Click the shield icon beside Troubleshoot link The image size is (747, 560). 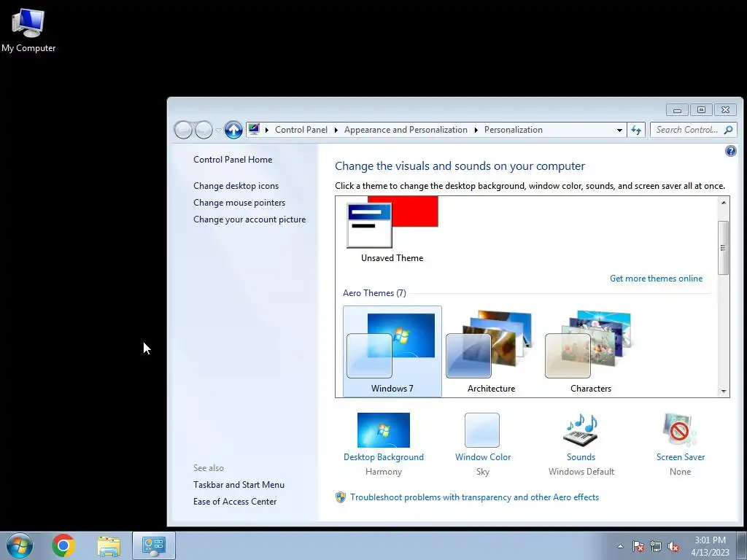(x=340, y=497)
